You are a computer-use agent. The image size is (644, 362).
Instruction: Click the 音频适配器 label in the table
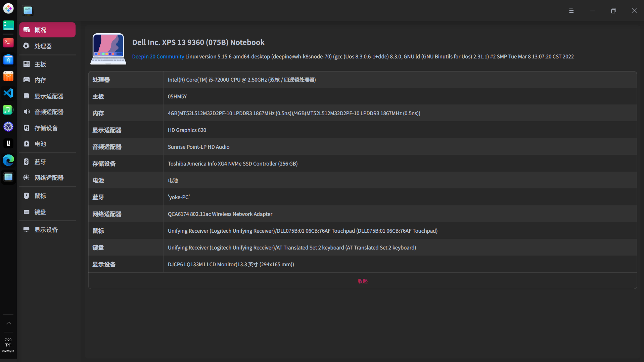(107, 147)
